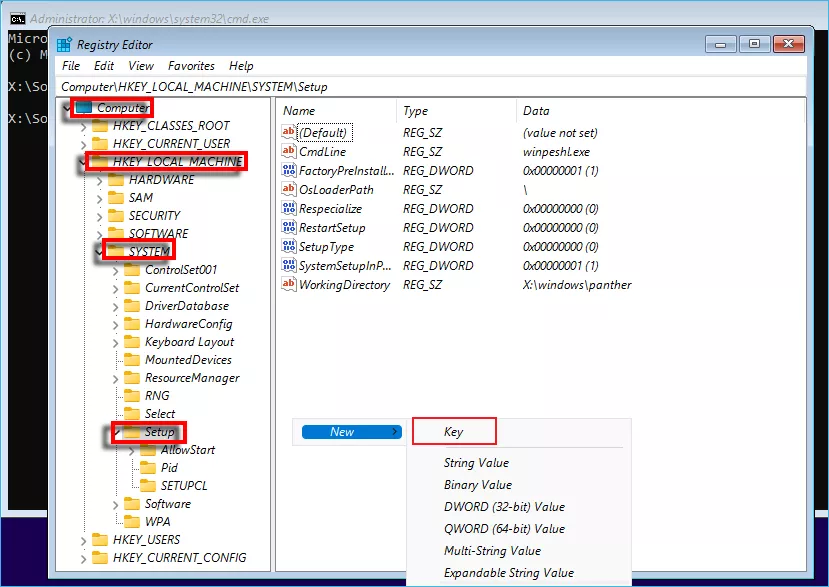Expand the HKEY_CLASSES_ROOT branch
This screenshot has width=829, height=587.
coord(84,127)
